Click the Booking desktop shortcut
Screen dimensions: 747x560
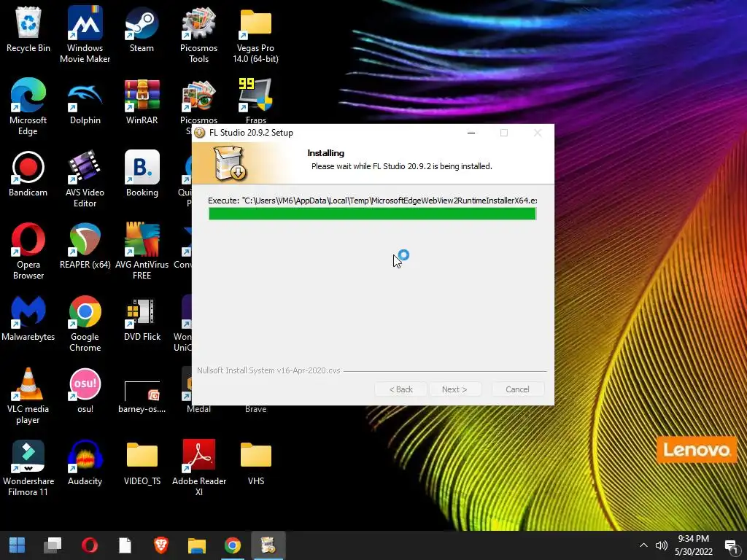pos(142,174)
